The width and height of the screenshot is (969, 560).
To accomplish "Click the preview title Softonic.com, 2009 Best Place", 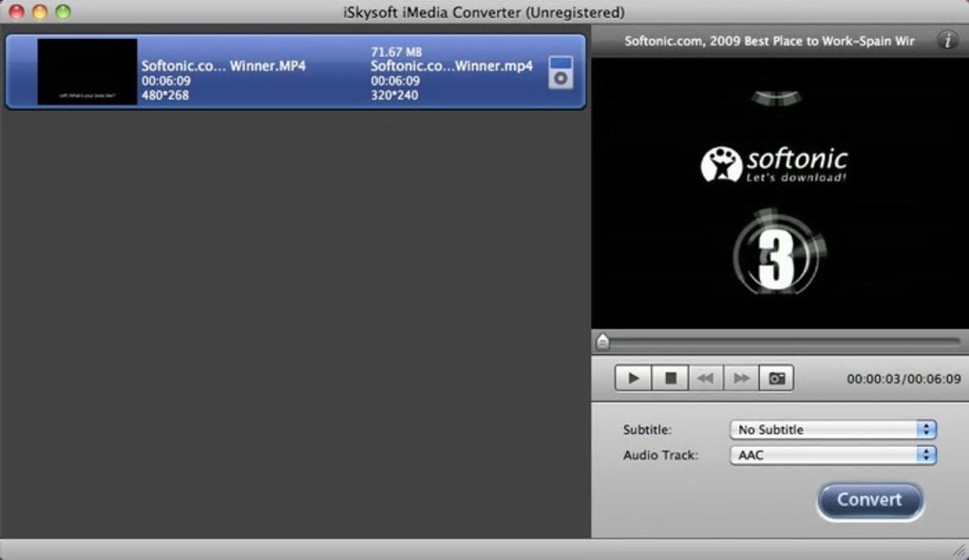I will 769,41.
